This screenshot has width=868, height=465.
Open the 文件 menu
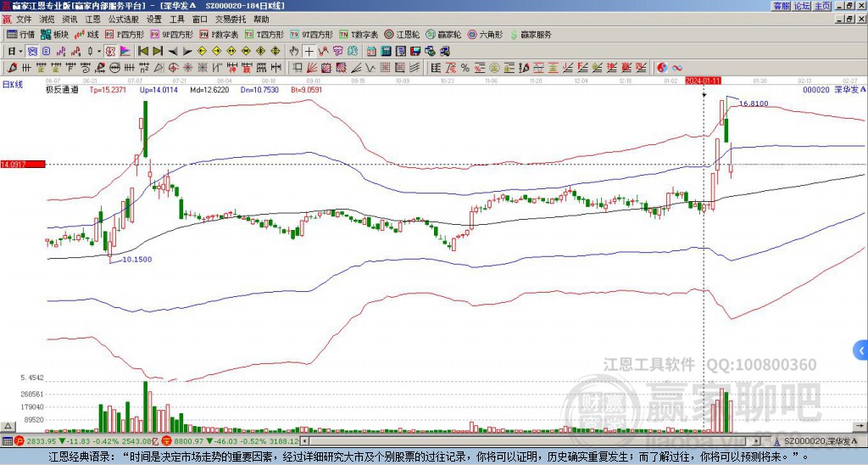[x=24, y=20]
